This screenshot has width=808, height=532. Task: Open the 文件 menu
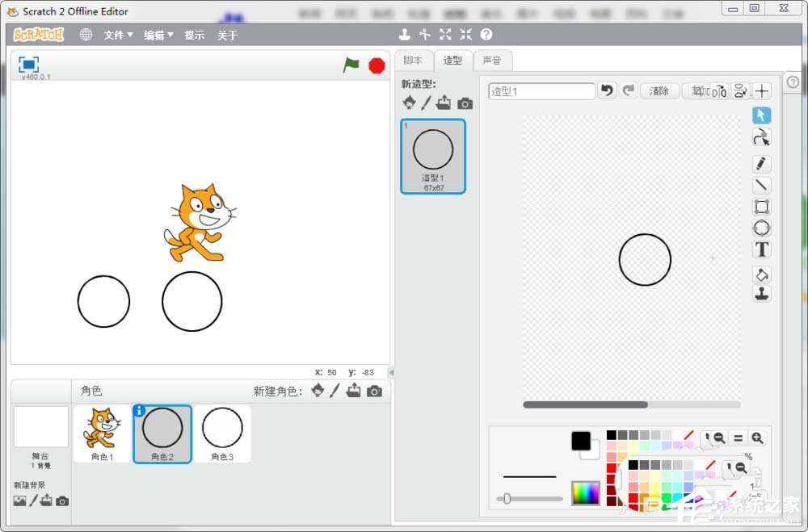116,35
